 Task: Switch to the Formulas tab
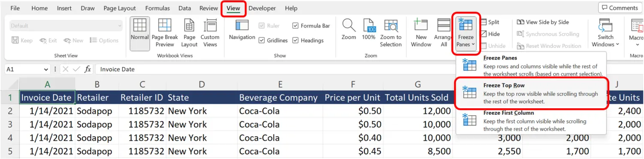158,8
